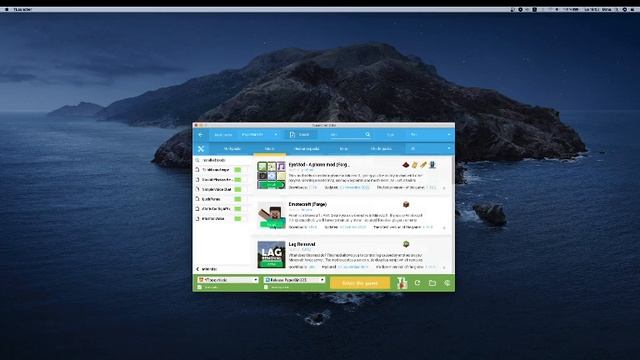This screenshot has width=640, height=360.
Task: Open the Release version selector dropdown
Action: tap(294, 280)
